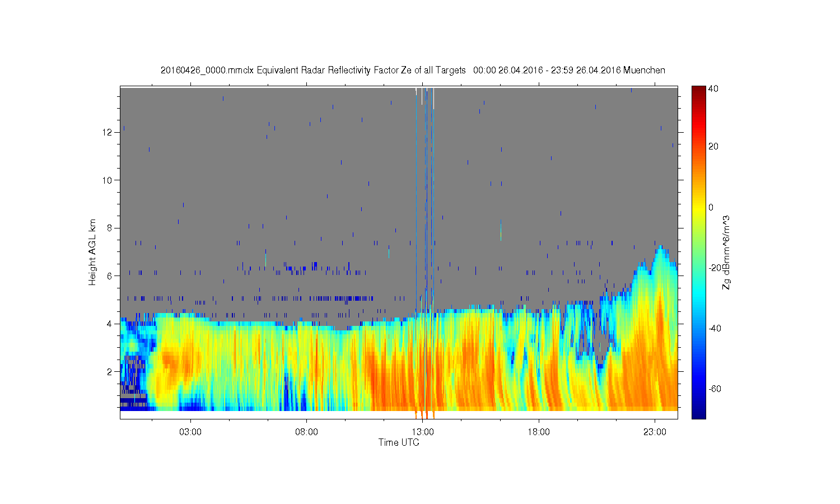
Task: Click the dark red top of the colorbar
Action: (x=698, y=91)
